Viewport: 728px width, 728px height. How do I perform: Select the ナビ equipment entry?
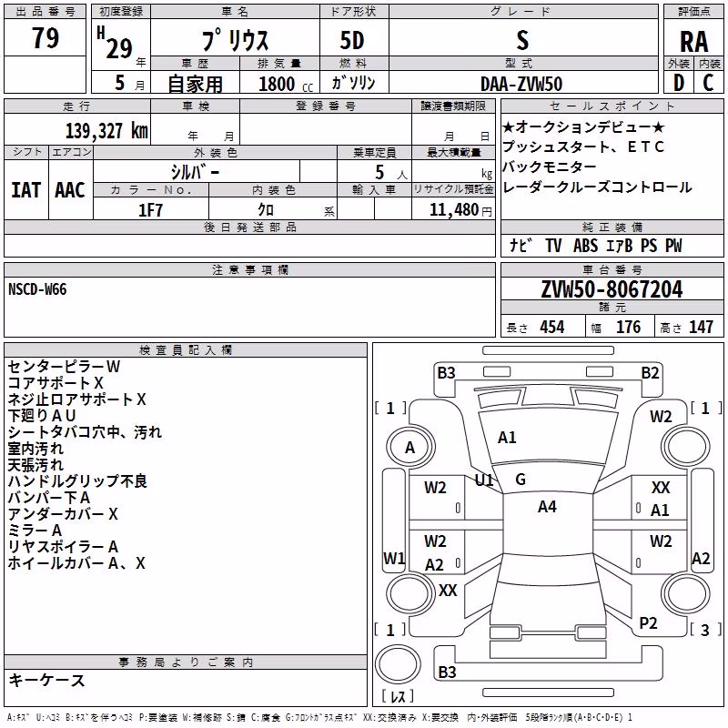[x=521, y=245]
